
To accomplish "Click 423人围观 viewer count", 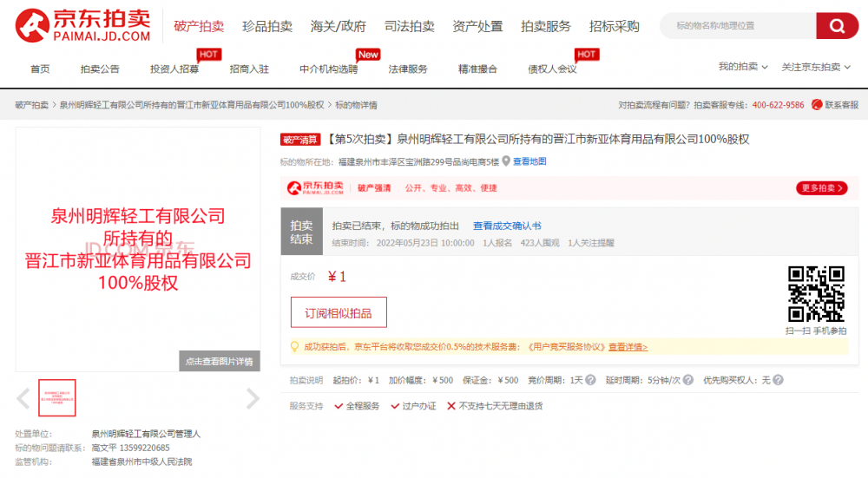I will pyautogui.click(x=540, y=243).
